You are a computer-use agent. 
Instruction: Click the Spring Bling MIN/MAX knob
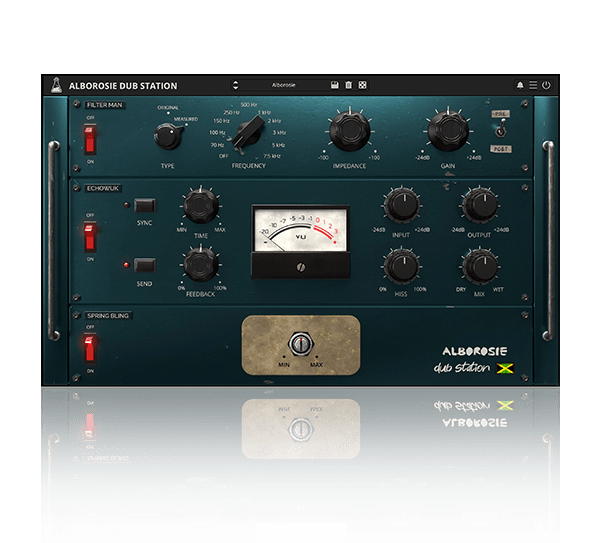tap(301, 343)
